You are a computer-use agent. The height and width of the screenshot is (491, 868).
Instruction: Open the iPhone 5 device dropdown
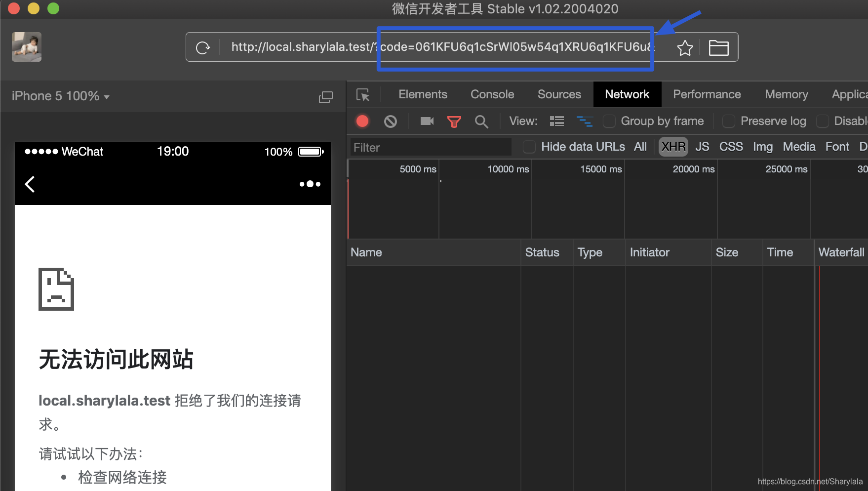point(59,96)
